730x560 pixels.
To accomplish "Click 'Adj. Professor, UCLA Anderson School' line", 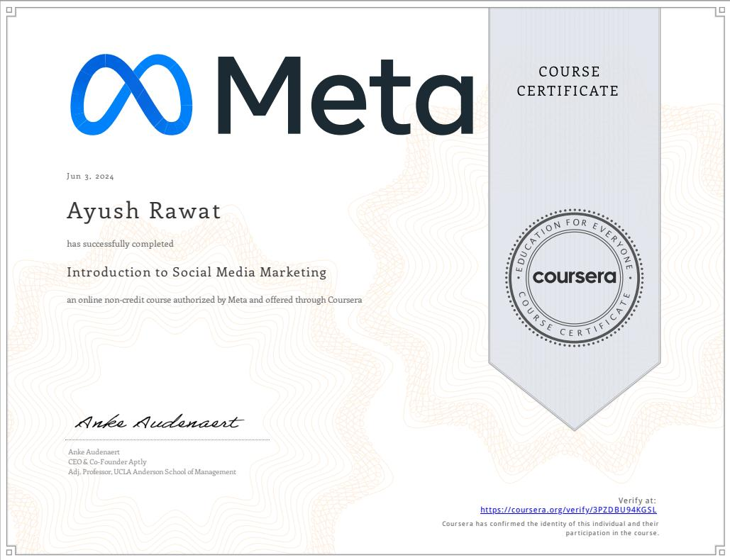I will click(x=152, y=471).
